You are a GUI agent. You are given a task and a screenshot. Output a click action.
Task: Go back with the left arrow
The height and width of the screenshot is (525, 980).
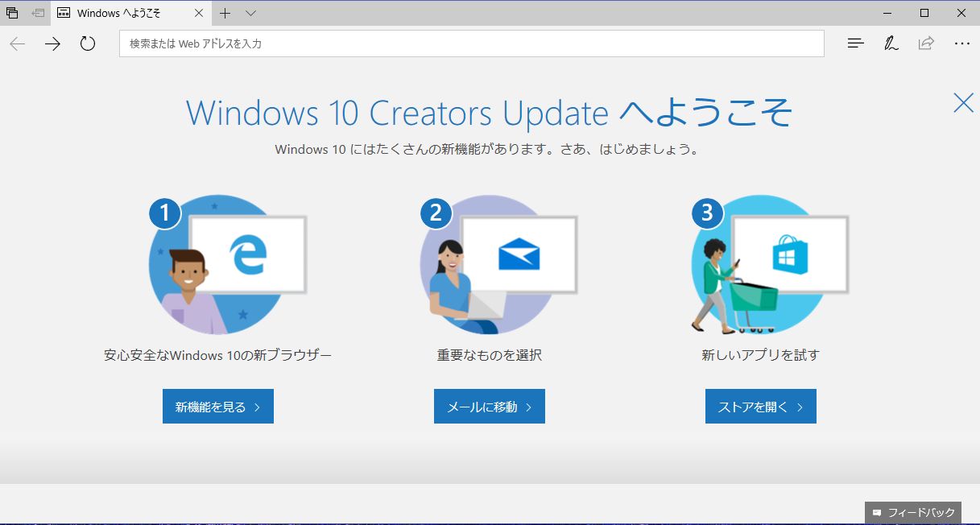point(18,43)
